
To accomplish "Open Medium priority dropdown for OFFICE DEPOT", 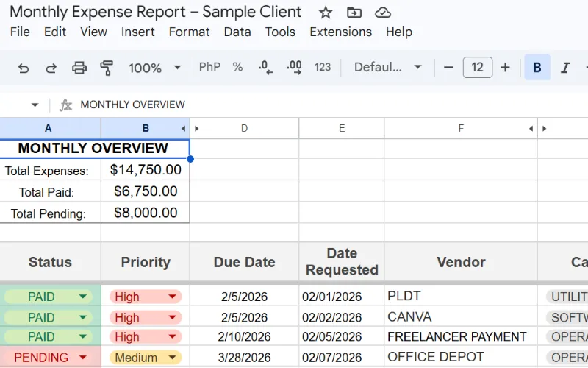I will [172, 358].
